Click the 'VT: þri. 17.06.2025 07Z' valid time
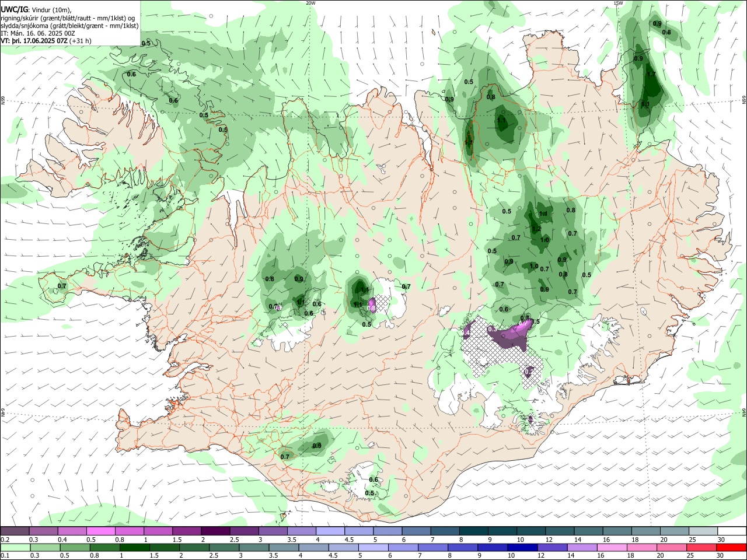747x560 pixels. pyautogui.click(x=34, y=41)
